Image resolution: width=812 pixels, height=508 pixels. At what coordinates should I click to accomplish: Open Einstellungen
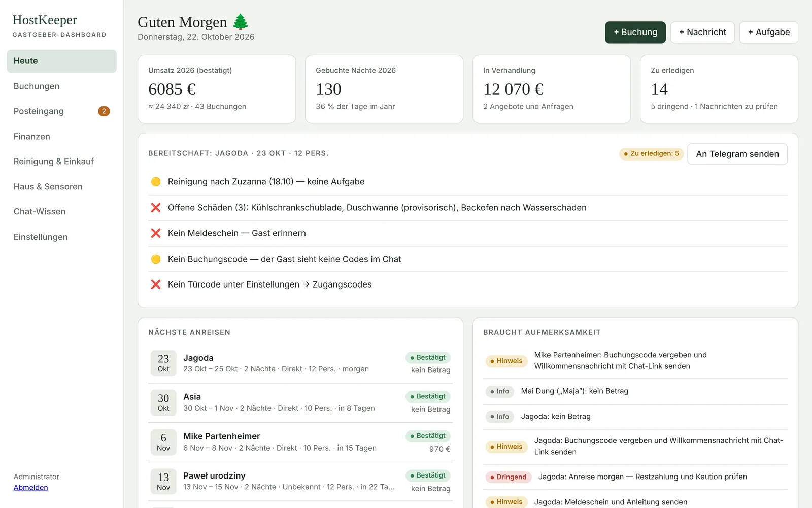click(61, 237)
